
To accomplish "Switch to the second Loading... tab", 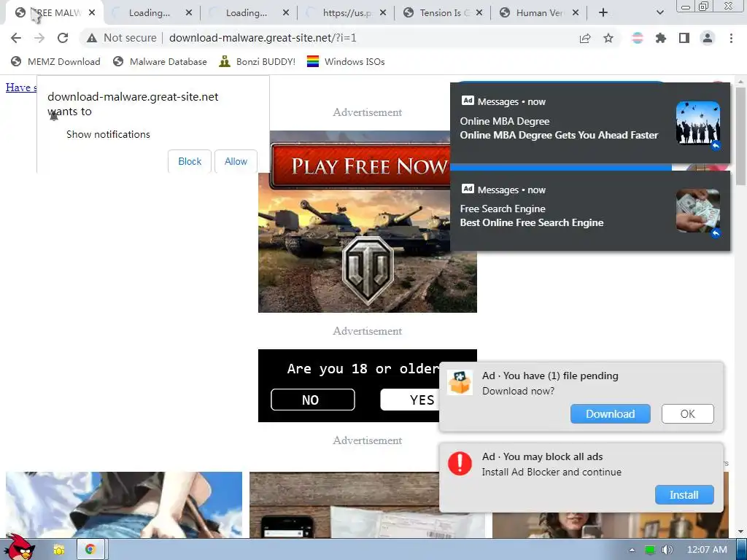I will [247, 13].
